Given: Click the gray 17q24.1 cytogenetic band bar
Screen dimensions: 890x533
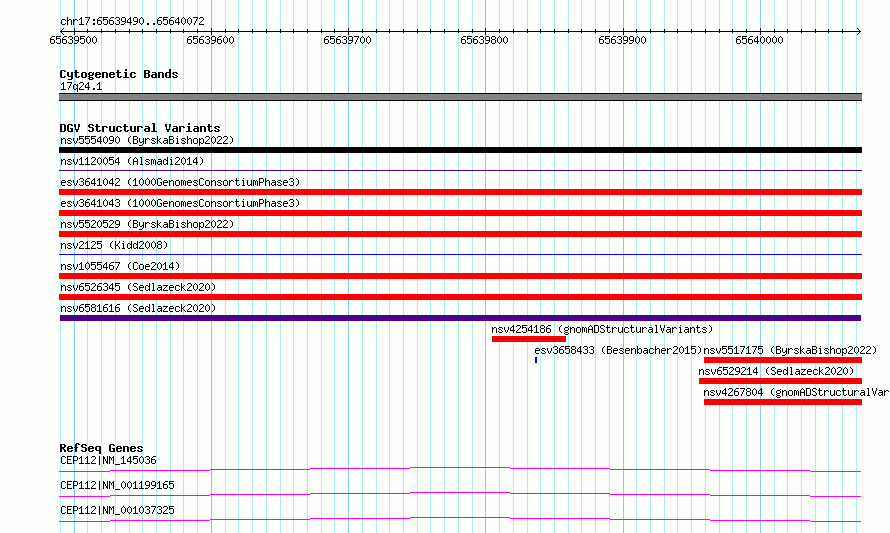Looking at the screenshot, I should [x=460, y=97].
